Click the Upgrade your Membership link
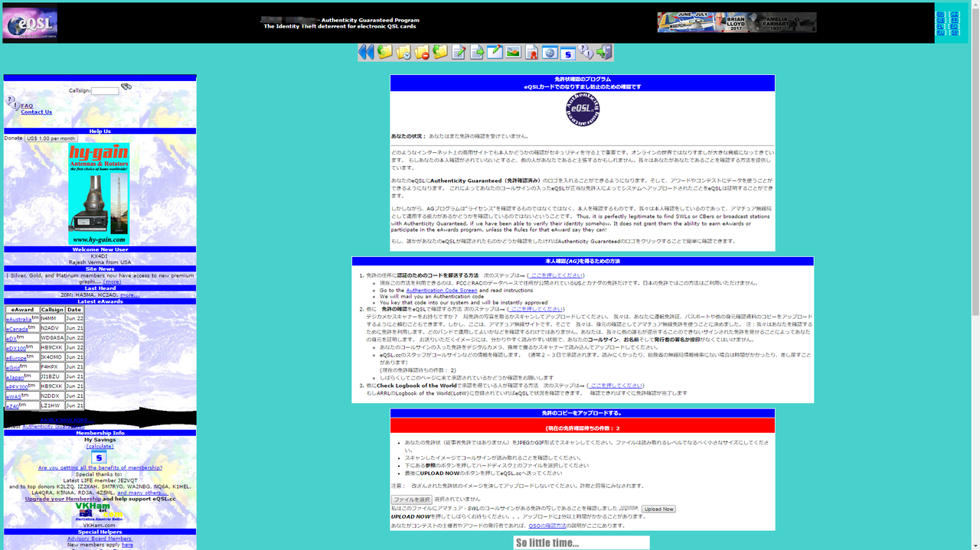The image size is (980, 550). (63, 499)
